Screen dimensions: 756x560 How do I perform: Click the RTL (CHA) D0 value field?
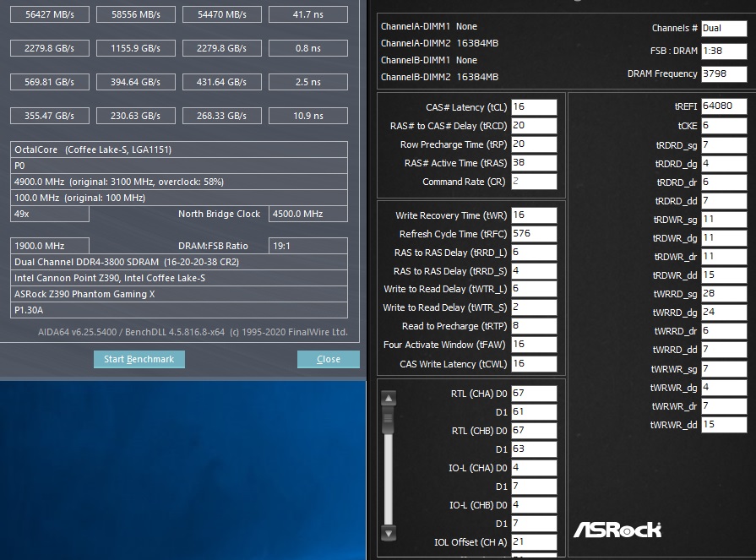[534, 394]
